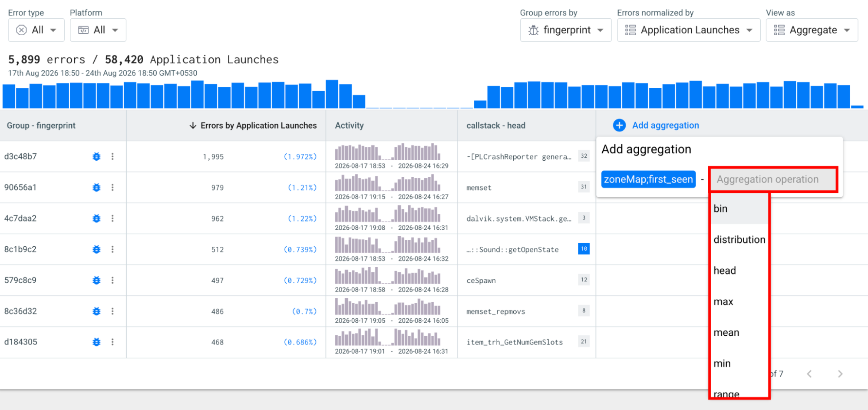Click the blue plus Add aggregation icon
Image resolution: width=868 pixels, height=410 pixels.
pyautogui.click(x=619, y=125)
